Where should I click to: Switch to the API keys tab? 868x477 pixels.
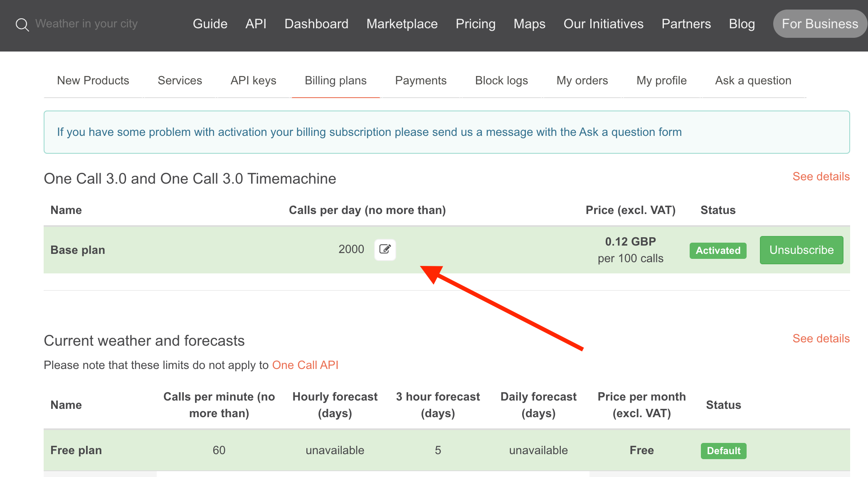[253, 81]
